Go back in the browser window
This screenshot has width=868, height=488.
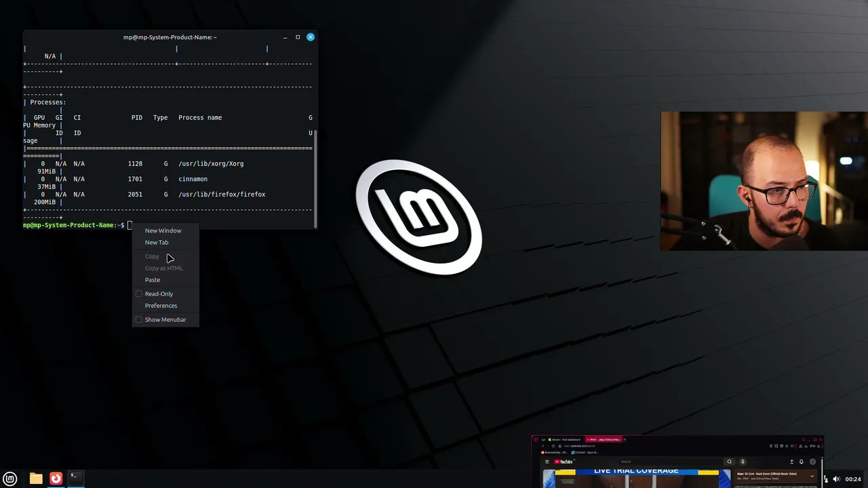pyautogui.click(x=542, y=446)
